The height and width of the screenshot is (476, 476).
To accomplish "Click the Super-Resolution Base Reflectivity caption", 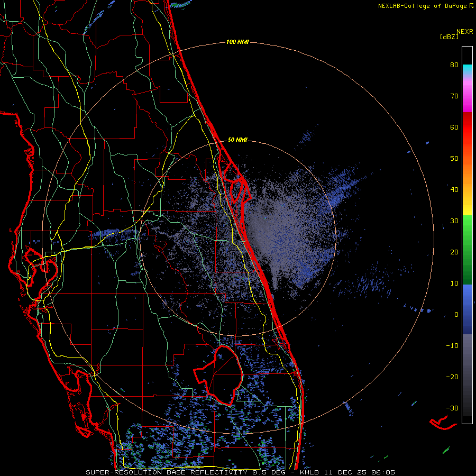I will click(x=167, y=472).
